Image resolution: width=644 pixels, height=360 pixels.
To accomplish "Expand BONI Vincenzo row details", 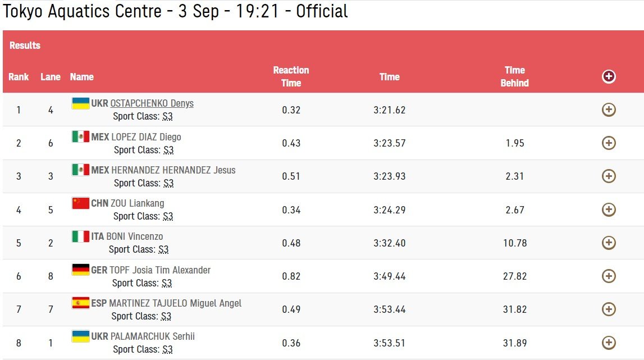I will pos(609,243).
